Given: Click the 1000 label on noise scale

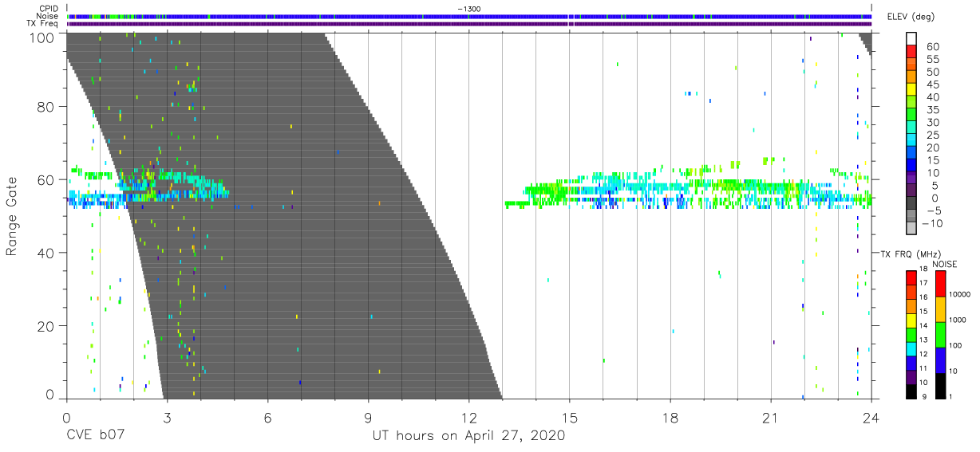Looking at the screenshot, I should tap(959, 320).
